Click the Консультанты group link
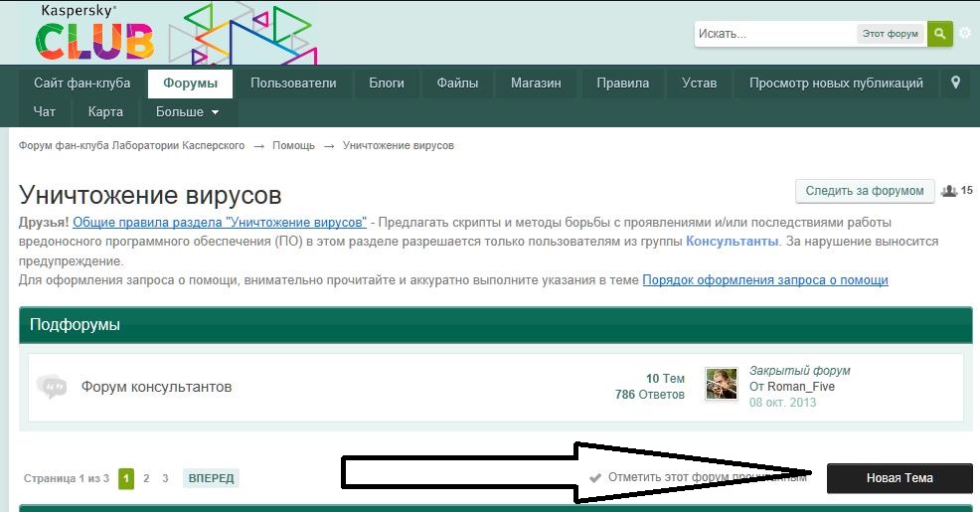Viewport: 980px width, 512px height. (732, 242)
